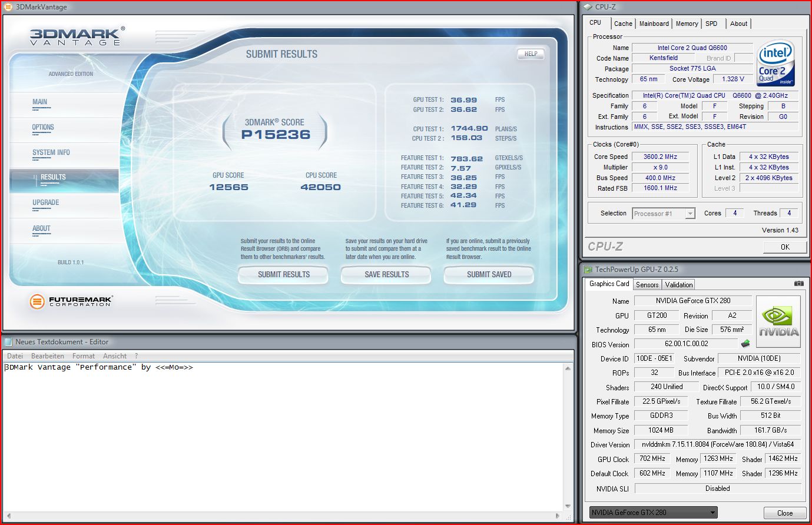Switch to the Memory tab in CPU-Z
Screen dimensions: 812x525
[x=687, y=24]
